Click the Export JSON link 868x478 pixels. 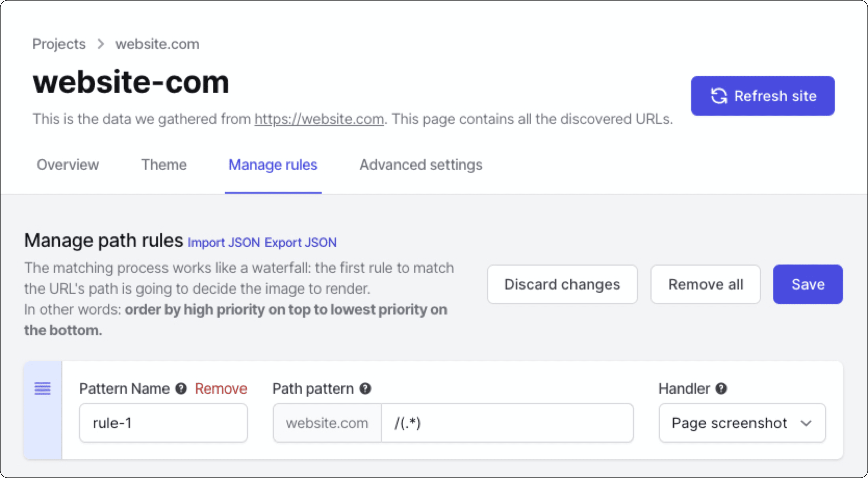click(x=301, y=242)
